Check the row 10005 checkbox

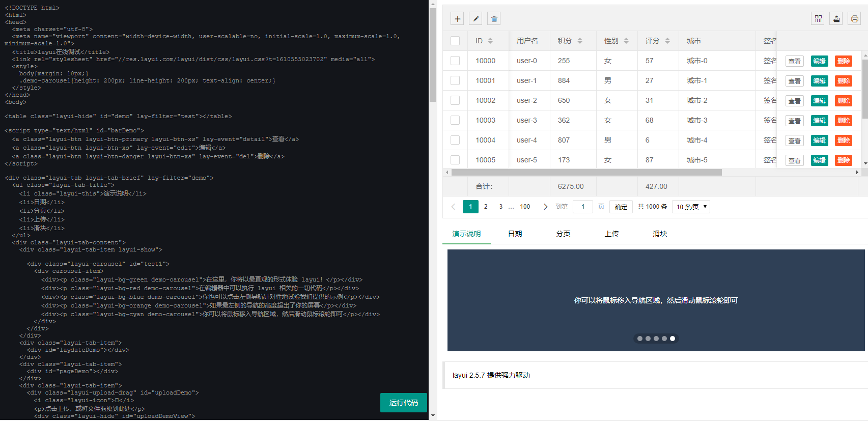[455, 160]
